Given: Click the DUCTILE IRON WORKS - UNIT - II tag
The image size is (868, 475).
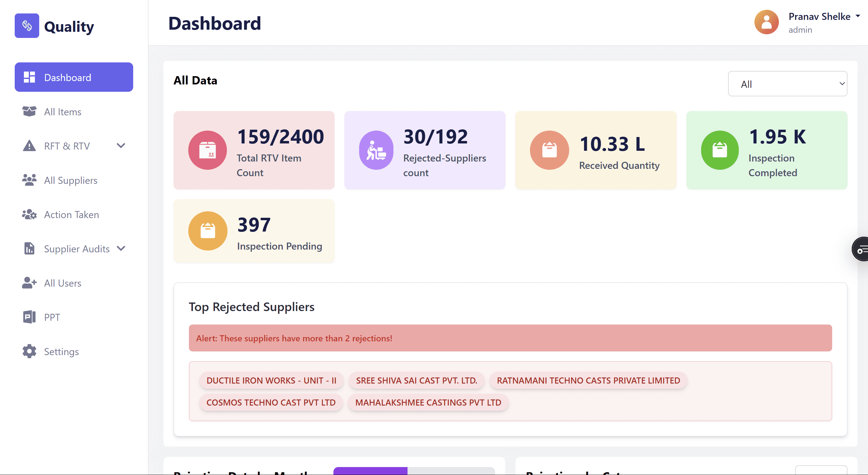Looking at the screenshot, I should coord(271,380).
